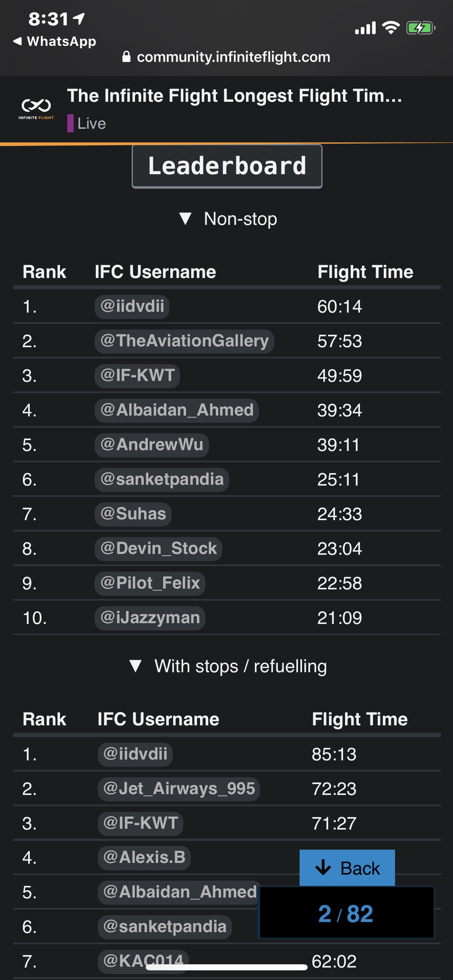Open @iJazzyman mention in Non-stop table
This screenshot has width=453, height=980.
150,618
